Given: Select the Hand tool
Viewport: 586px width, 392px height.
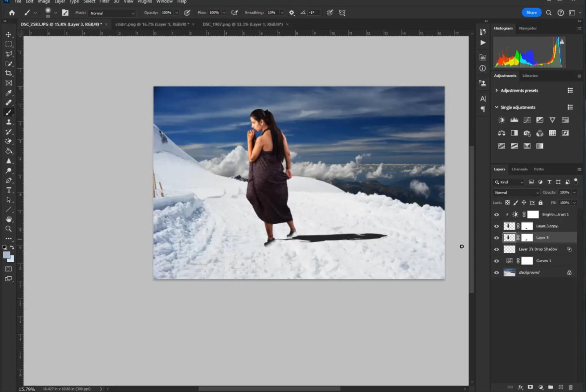Looking at the screenshot, I should pos(8,219).
